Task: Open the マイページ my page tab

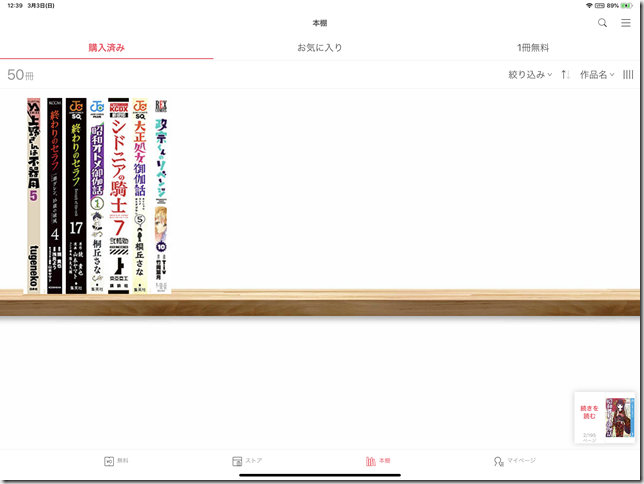Action: click(515, 461)
